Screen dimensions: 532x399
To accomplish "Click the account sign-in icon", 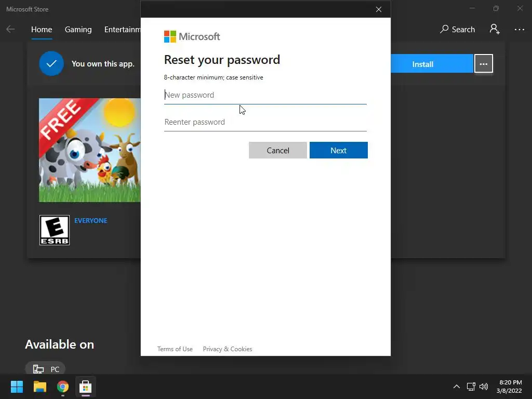I will 495,29.
